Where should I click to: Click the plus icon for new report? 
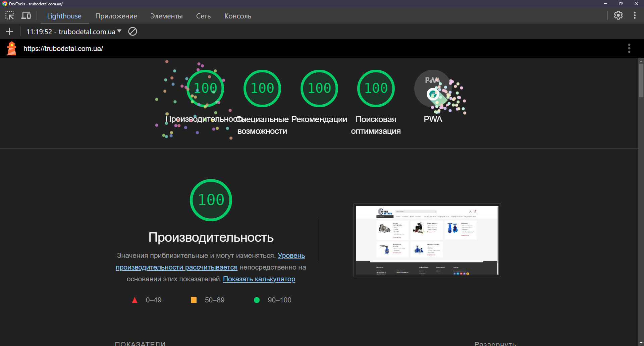click(9, 32)
